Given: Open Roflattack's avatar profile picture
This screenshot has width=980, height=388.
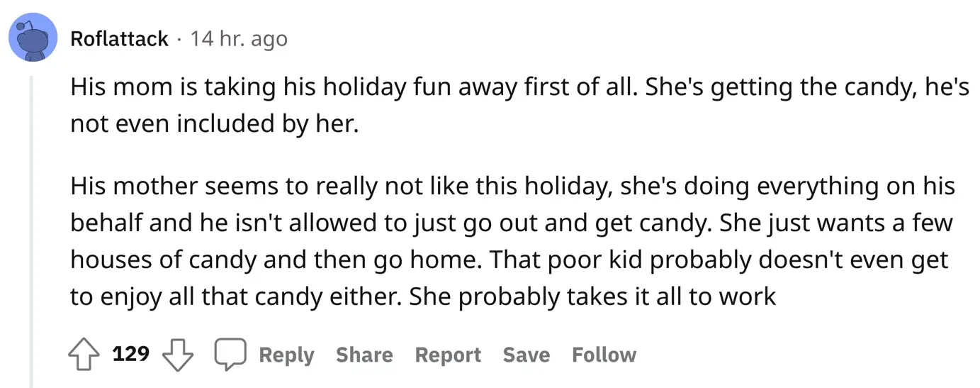Looking at the screenshot, I should coord(33,37).
